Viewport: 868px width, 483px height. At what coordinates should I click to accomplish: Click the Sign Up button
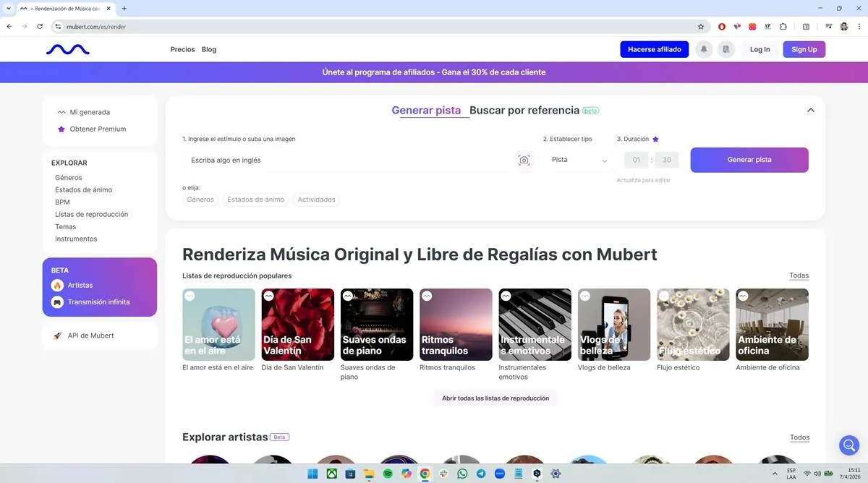(x=804, y=49)
